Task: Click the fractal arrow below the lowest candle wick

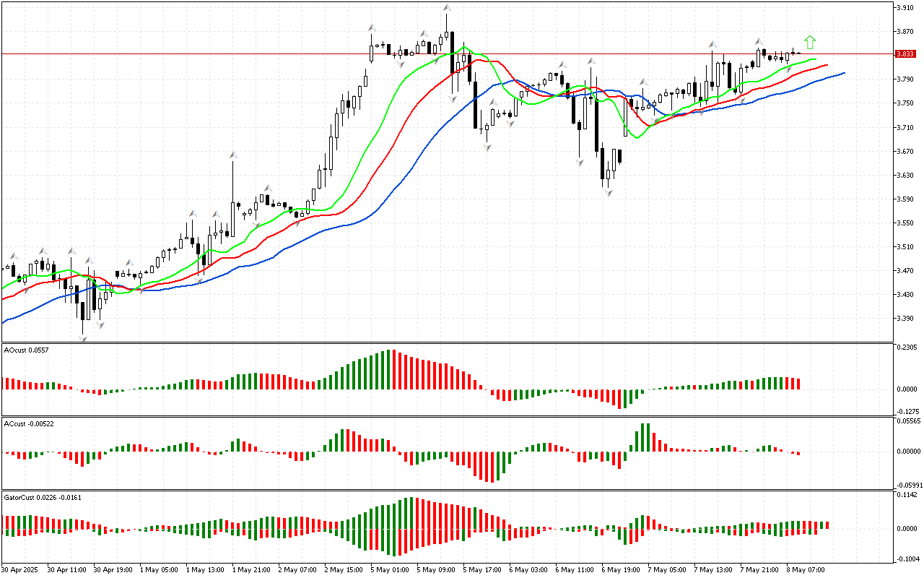Action: point(83,338)
